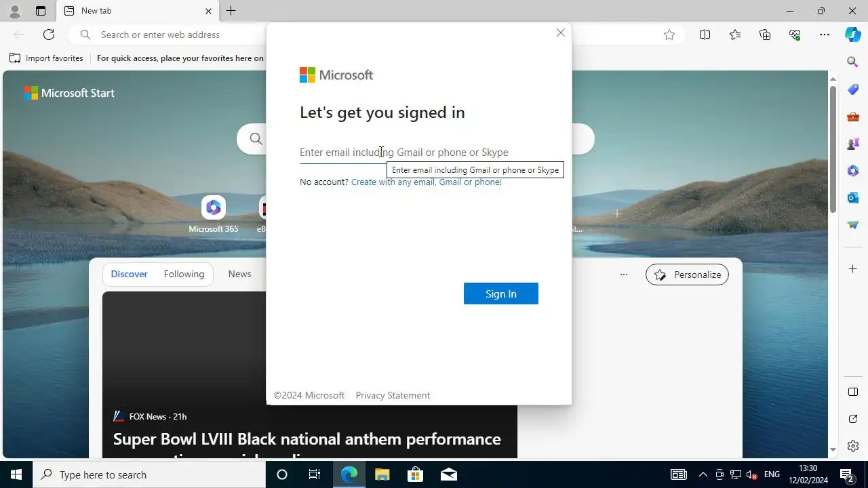The width and height of the screenshot is (868, 488).
Task: Open the notification center icon
Action: coord(846,474)
